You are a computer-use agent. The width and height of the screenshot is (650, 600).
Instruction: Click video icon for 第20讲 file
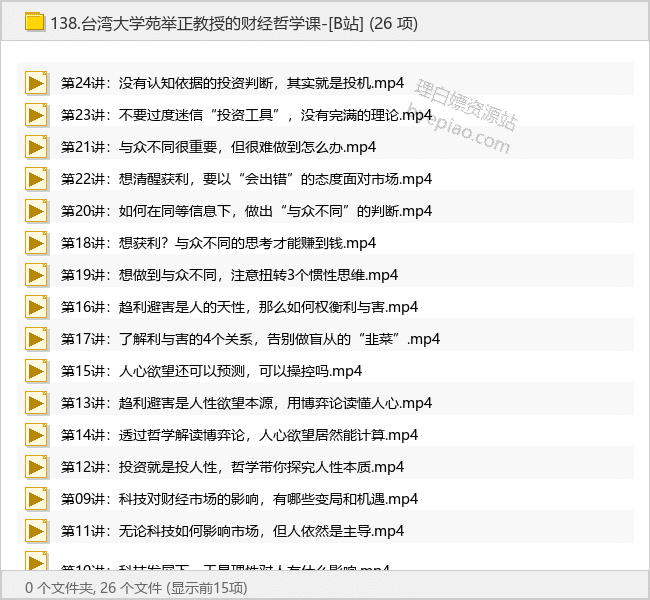tap(36, 211)
